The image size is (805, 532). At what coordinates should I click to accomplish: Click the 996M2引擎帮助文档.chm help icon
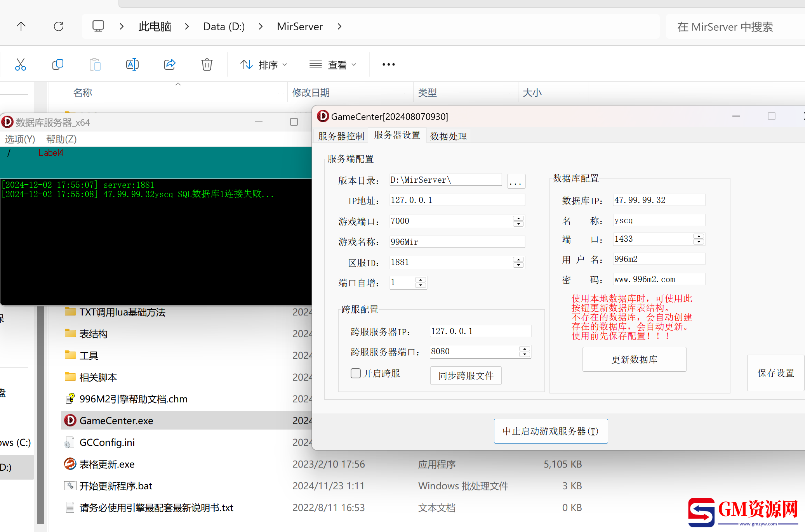(70, 399)
